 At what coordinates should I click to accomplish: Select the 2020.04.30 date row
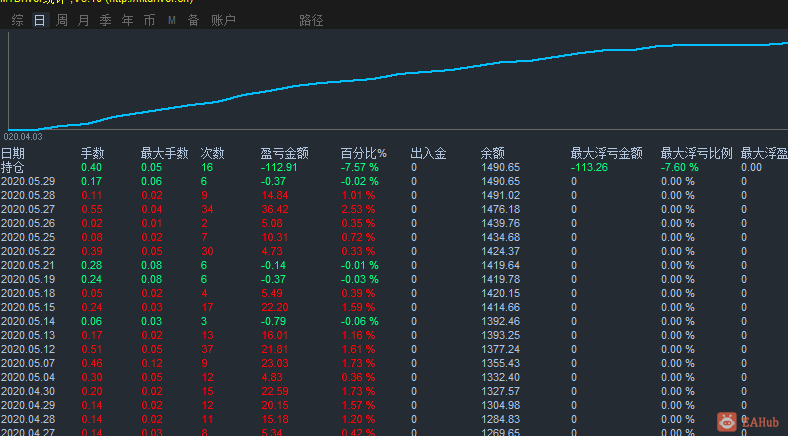(394, 391)
